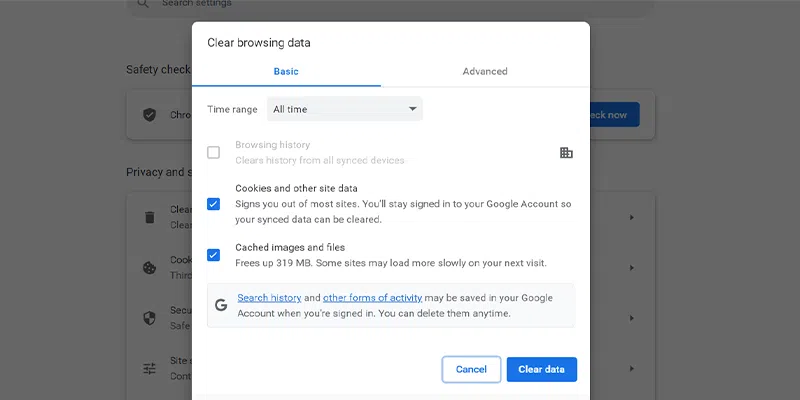Viewport: 800px width, 400px height.
Task: Click the organization building icon
Action: pyautogui.click(x=566, y=153)
